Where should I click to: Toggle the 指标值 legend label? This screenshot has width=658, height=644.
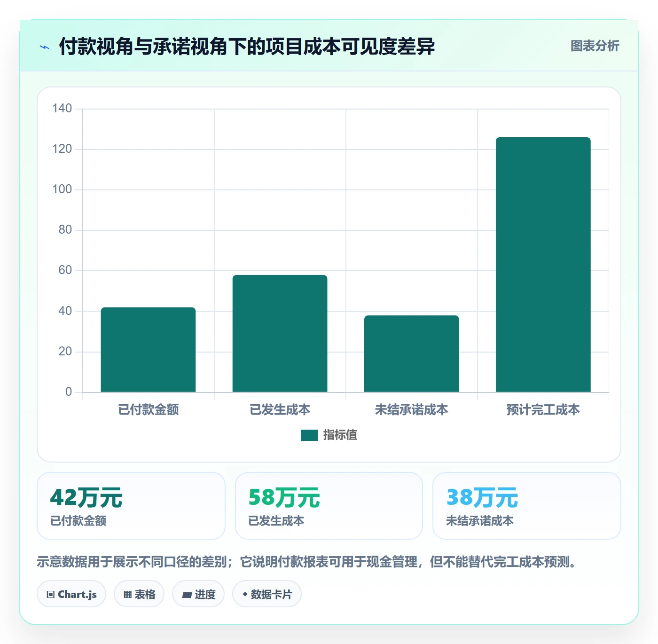tap(340, 435)
